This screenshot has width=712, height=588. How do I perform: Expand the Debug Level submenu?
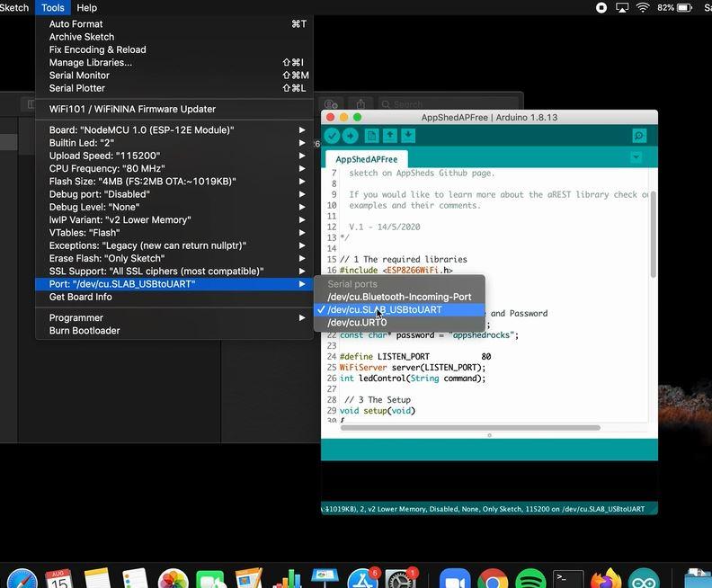[x=174, y=207]
